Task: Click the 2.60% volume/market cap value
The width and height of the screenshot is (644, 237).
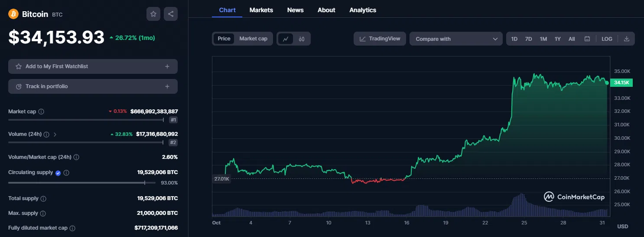Action: pos(170,157)
